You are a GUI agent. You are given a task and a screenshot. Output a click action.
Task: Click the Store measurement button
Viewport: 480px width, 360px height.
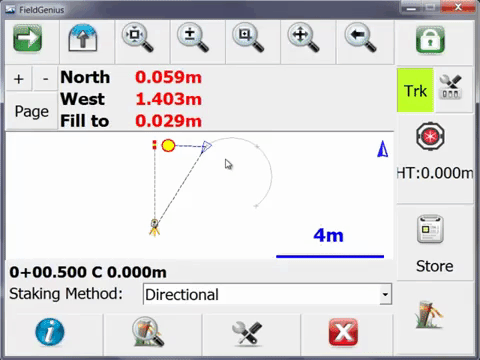pyautogui.click(x=434, y=244)
